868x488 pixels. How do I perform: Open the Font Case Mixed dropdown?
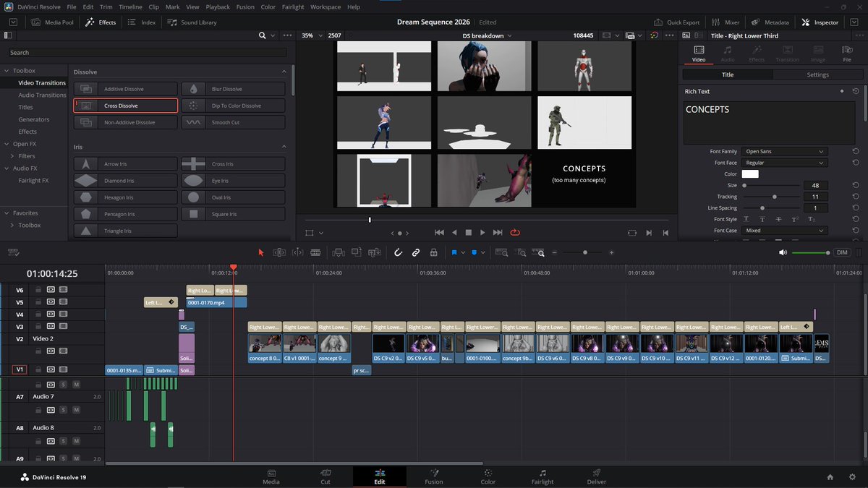click(783, 231)
